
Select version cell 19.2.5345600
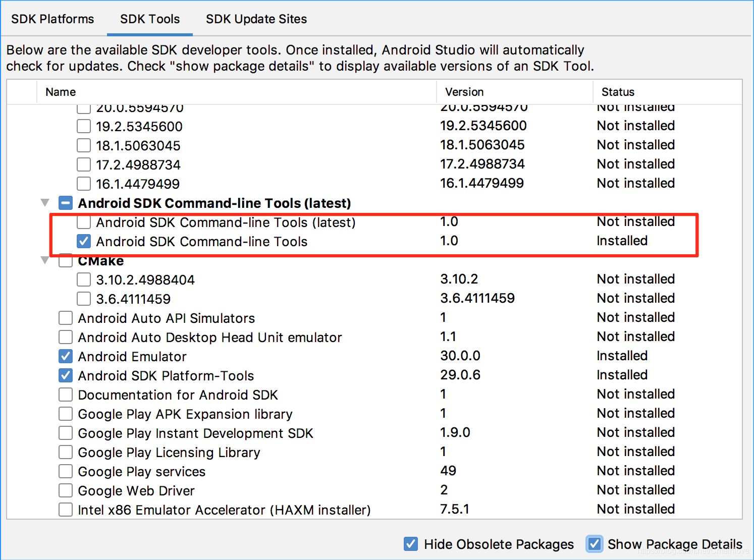click(x=483, y=126)
